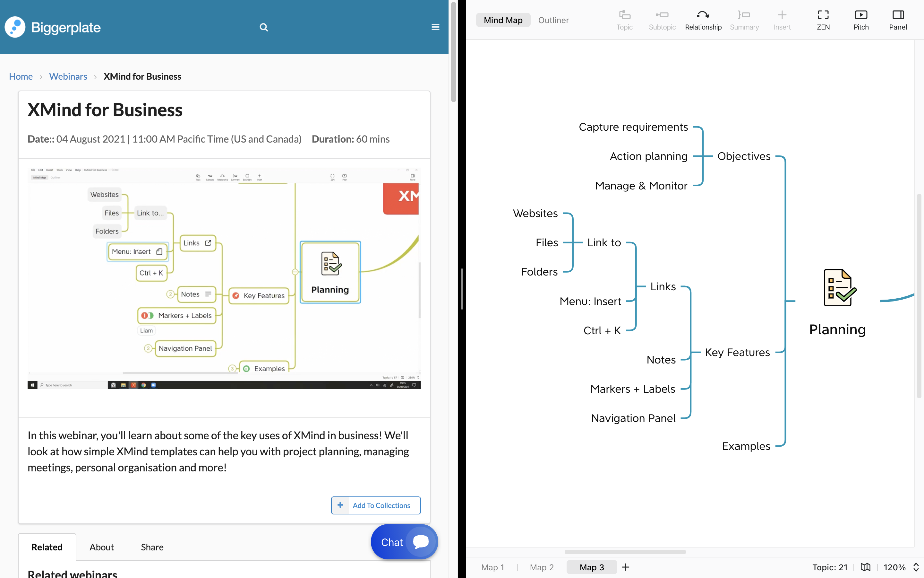Select the Manage & Monitor topic
Viewport: 924px width, 578px height.
click(x=641, y=185)
